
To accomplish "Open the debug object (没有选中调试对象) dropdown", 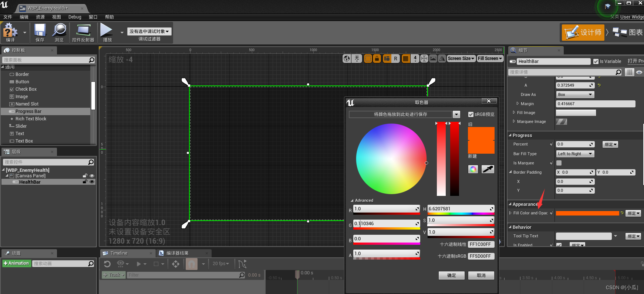I will click(149, 31).
